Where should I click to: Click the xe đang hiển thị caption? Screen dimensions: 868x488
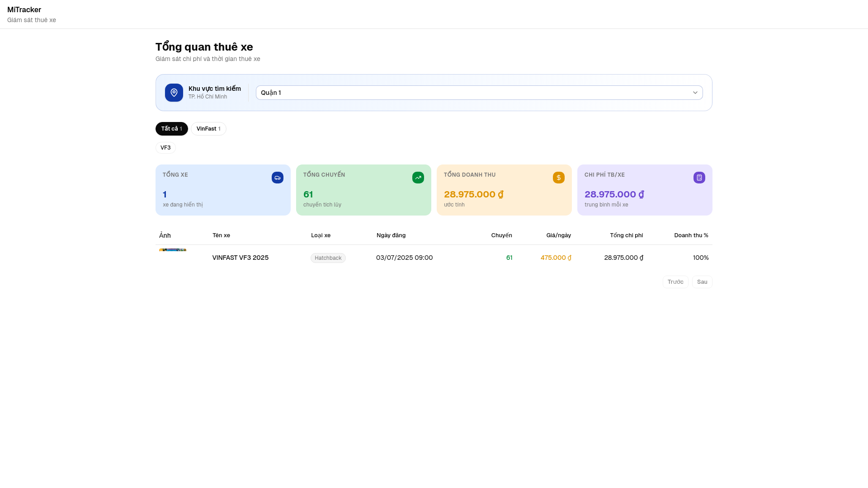click(x=183, y=205)
